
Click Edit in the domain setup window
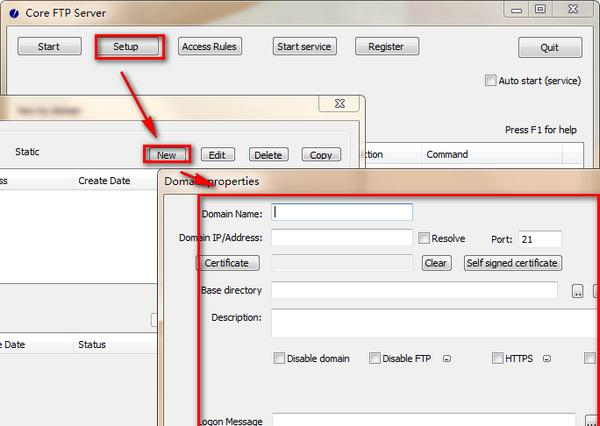(x=217, y=155)
